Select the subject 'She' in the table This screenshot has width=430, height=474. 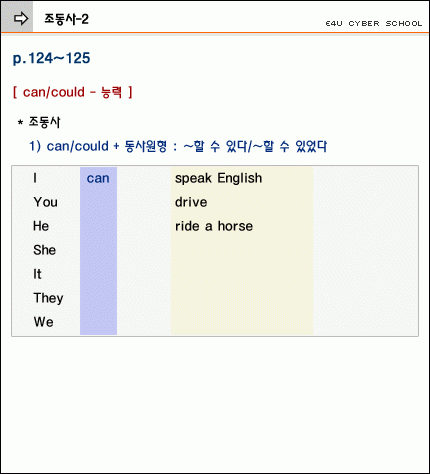[45, 250]
